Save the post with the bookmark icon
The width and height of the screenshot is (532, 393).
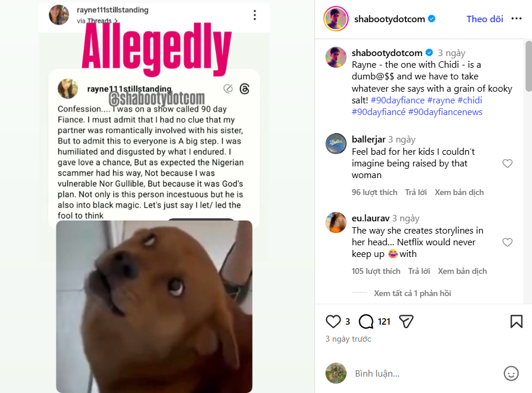pyautogui.click(x=516, y=321)
